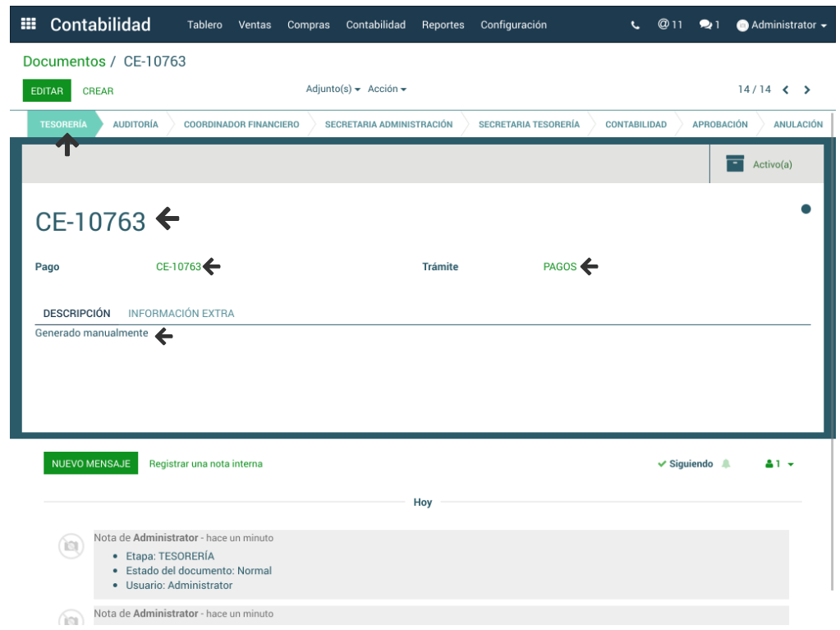Go to previous record arrow

tap(786, 90)
